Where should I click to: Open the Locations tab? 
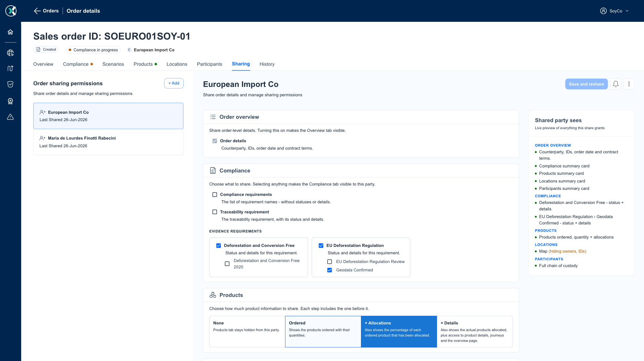click(x=177, y=64)
